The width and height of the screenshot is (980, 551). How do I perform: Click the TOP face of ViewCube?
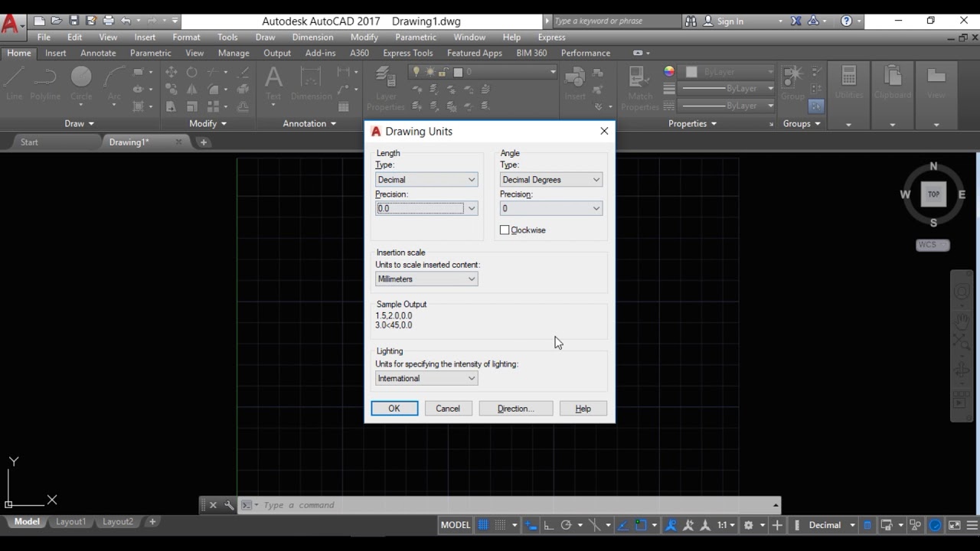[933, 194]
